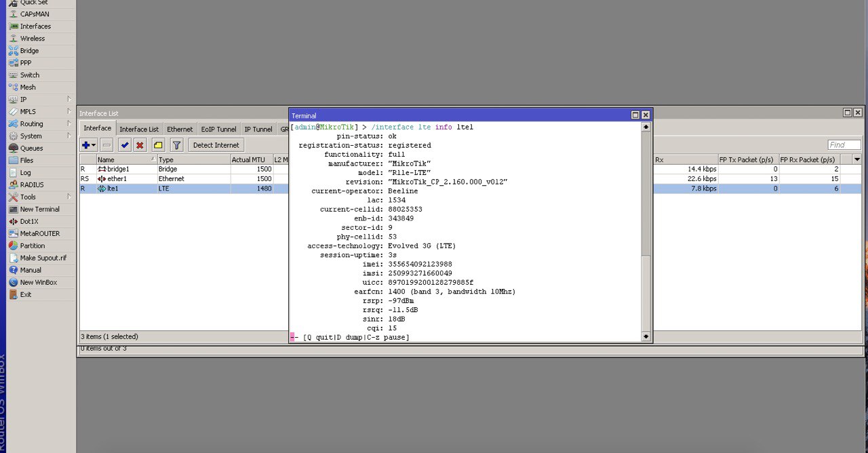Click the Terminal scroll-up arrow
Screen dimensions: 868x453
[646, 127]
